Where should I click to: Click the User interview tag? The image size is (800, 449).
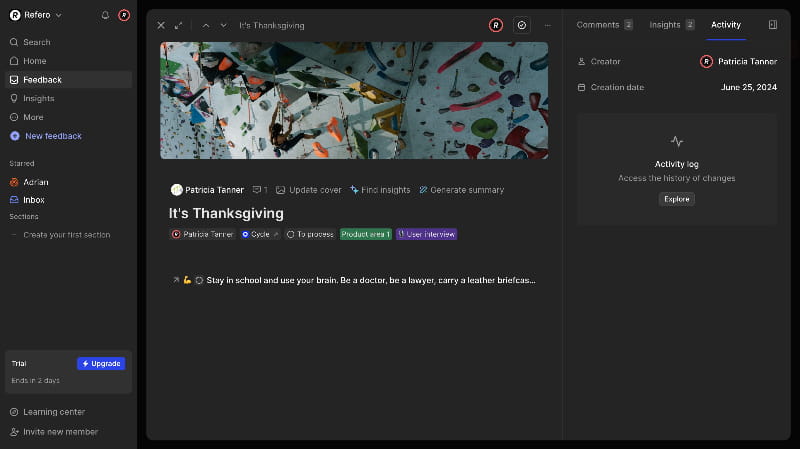427,234
